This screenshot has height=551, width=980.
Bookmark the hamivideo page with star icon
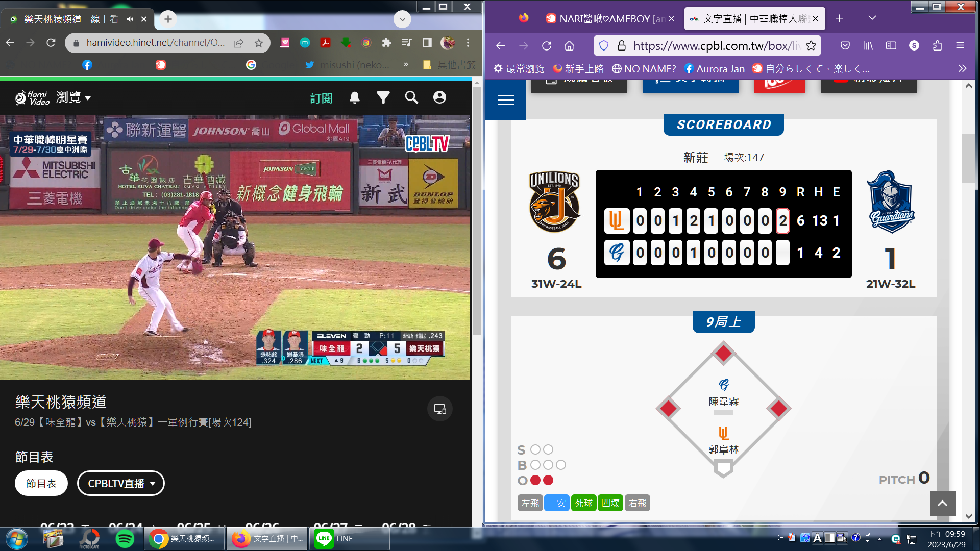(x=259, y=43)
